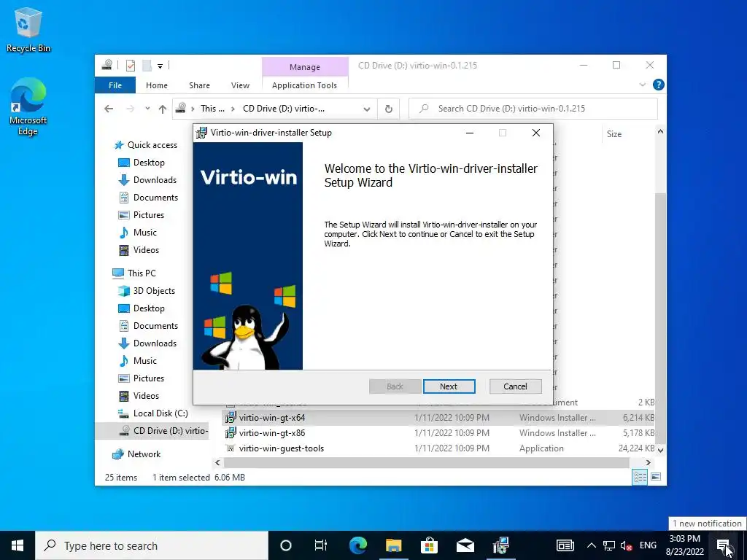Click the file list scroll up arrow
747x560 pixels.
[x=660, y=131]
